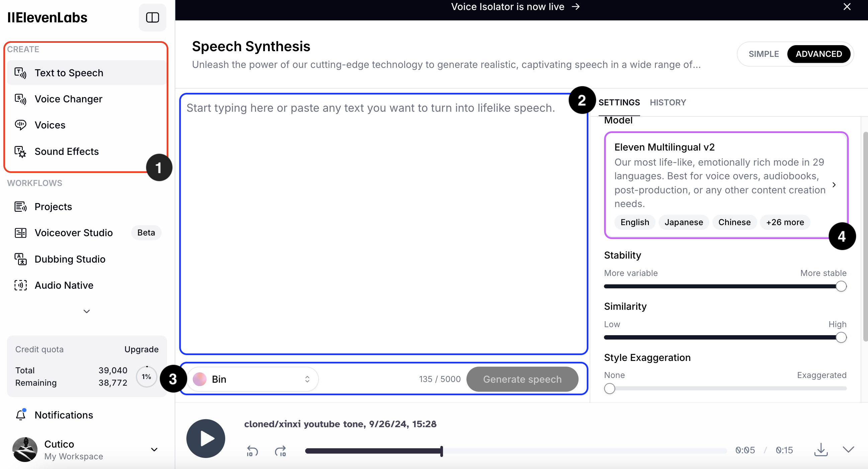
Task: Collapse the sidebar with the panel toggle icon
Action: [152, 17]
